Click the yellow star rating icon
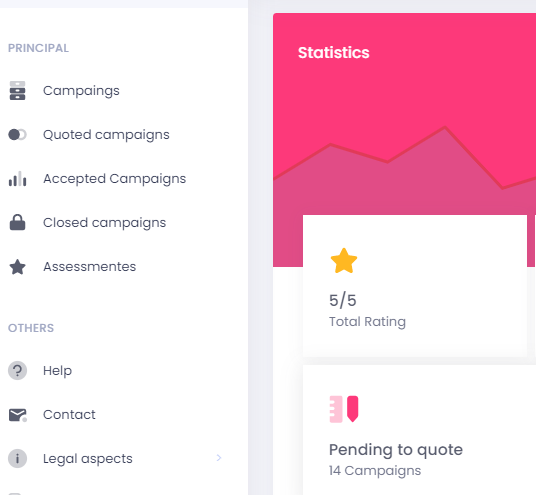This screenshot has width=536, height=495. tap(344, 261)
